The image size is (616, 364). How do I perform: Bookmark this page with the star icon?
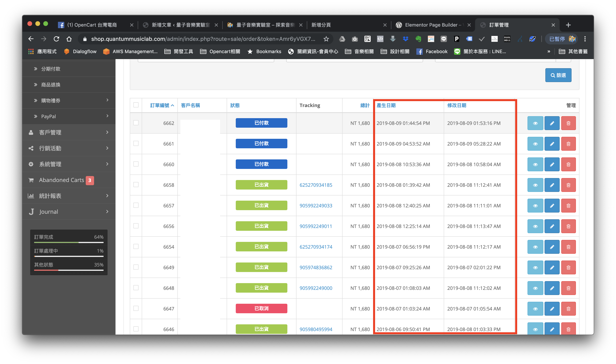tap(326, 39)
